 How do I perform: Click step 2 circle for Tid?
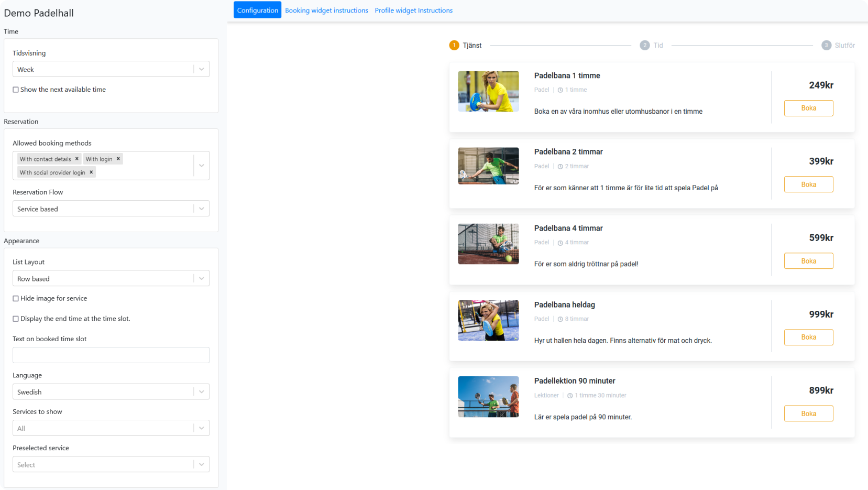(x=645, y=46)
